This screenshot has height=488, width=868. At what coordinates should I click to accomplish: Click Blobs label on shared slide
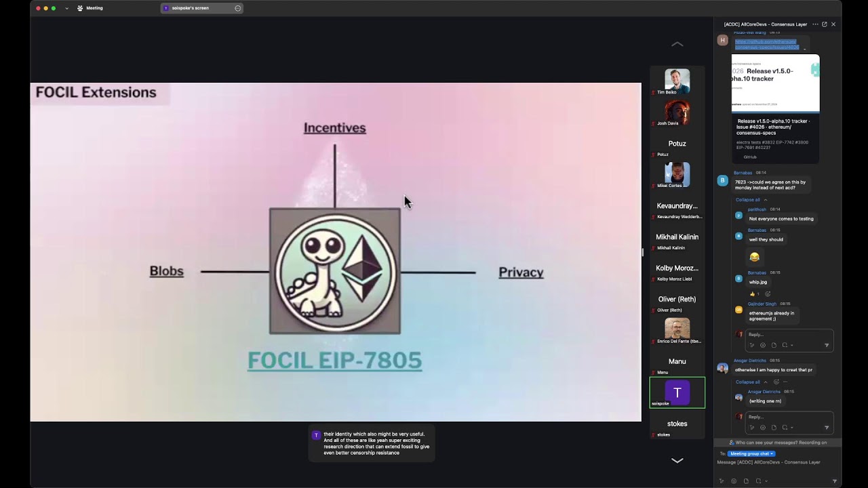click(x=167, y=271)
